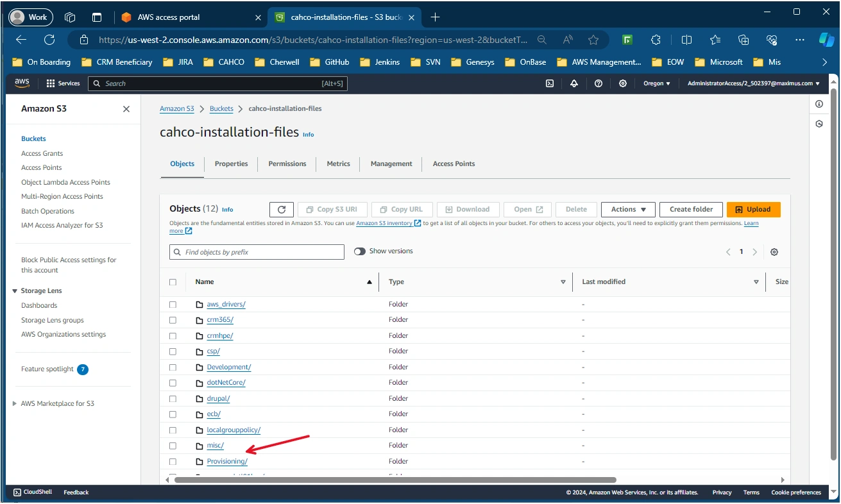This screenshot has height=504, width=841.
Task: Open the Oregon region selector
Action: click(657, 83)
